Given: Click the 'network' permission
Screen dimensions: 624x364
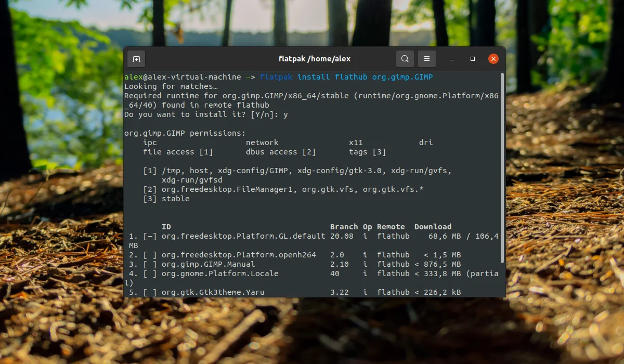Looking at the screenshot, I should [262, 142].
